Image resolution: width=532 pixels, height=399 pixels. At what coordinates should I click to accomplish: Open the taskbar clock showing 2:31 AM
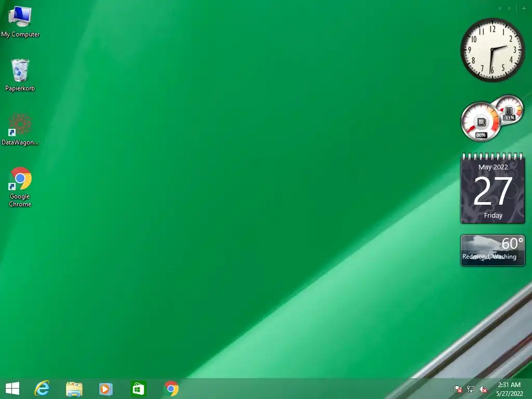pos(509,389)
